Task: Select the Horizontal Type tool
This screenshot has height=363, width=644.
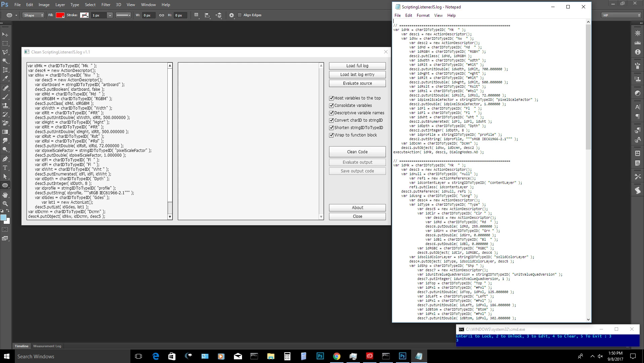Action: click(5, 168)
